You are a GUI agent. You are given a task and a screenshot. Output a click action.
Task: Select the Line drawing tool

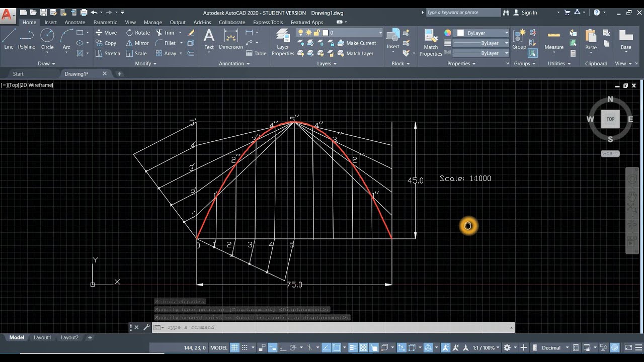click(9, 39)
